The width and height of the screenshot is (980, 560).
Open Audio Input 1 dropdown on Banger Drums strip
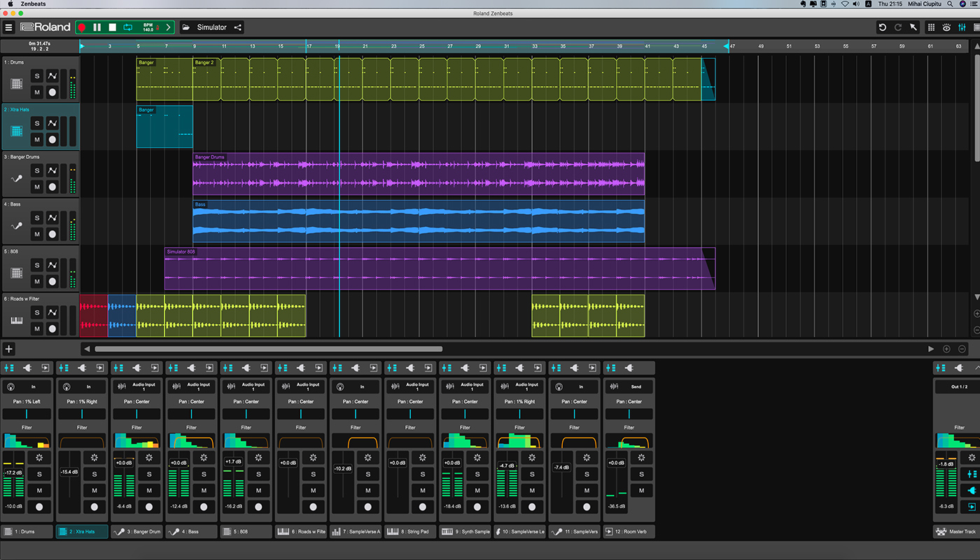(136, 386)
